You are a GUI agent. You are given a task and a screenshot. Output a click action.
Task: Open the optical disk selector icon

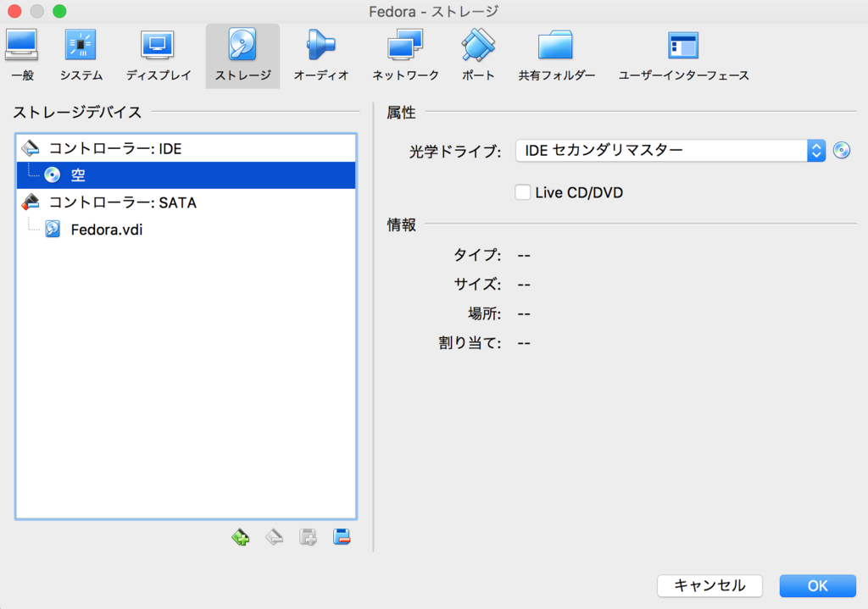pos(842,150)
